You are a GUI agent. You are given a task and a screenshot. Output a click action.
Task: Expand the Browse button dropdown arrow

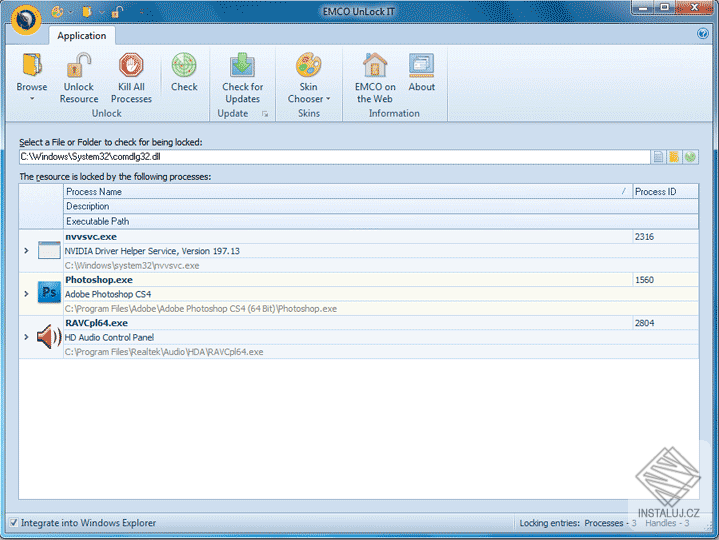[32, 99]
